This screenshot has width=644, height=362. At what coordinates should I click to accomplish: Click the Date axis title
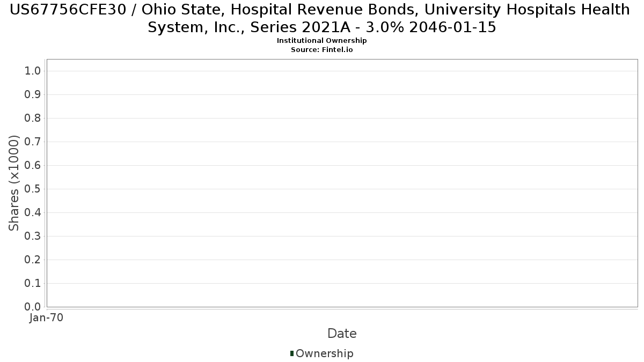click(342, 334)
